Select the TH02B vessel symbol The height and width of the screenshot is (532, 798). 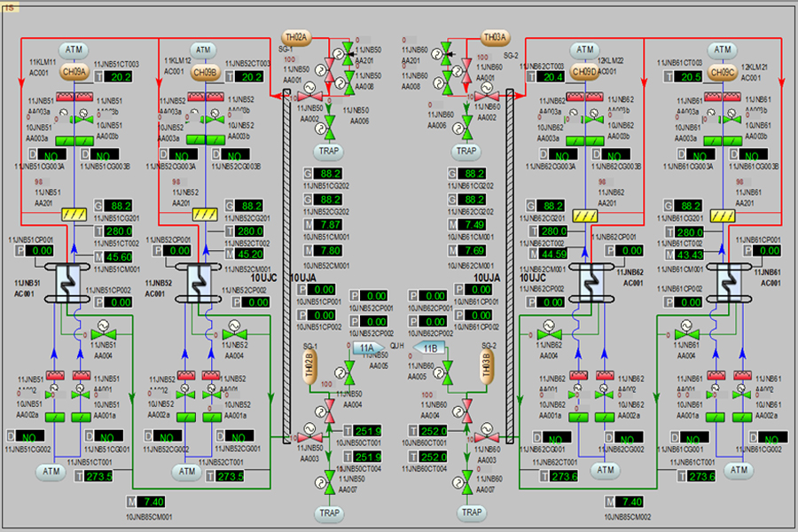point(309,367)
